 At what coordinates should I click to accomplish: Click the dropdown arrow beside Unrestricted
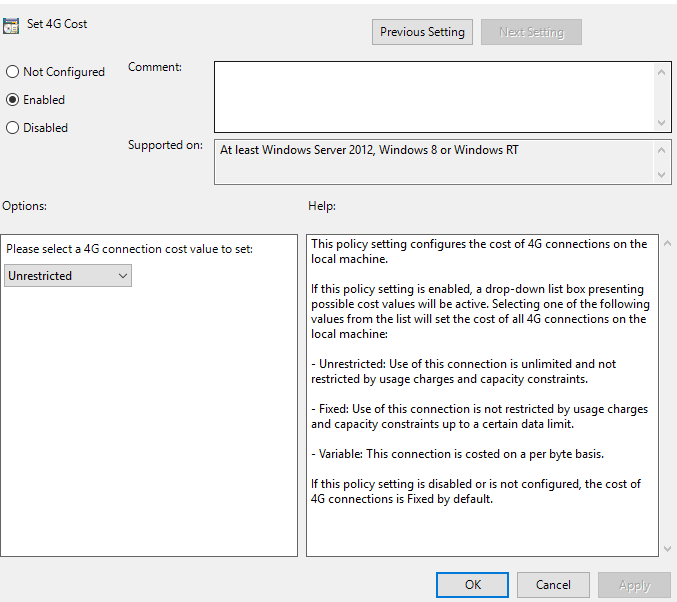(x=123, y=276)
